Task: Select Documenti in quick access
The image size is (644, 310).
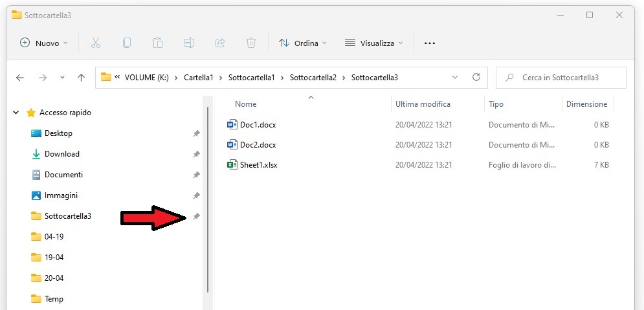Action: 63,175
